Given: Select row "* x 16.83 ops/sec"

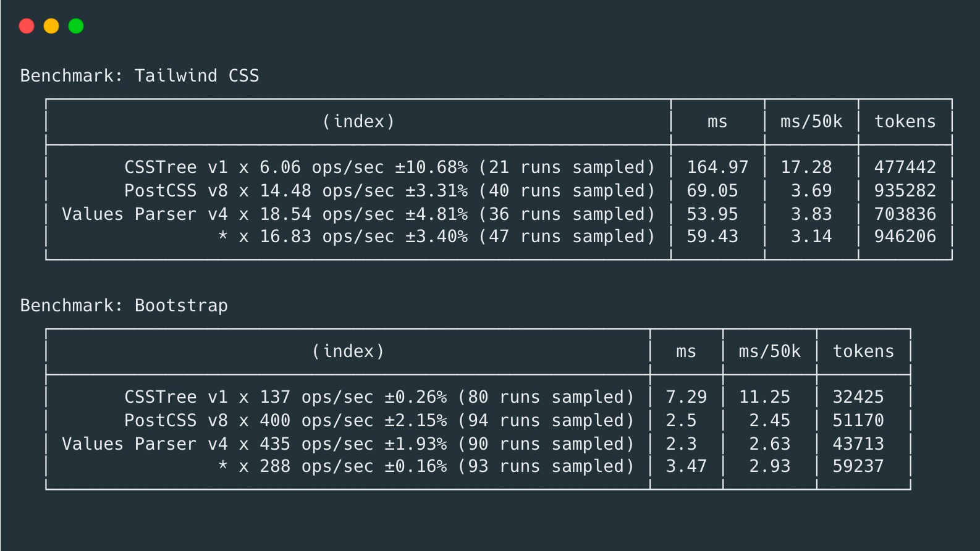Looking at the screenshot, I should pos(499,237).
